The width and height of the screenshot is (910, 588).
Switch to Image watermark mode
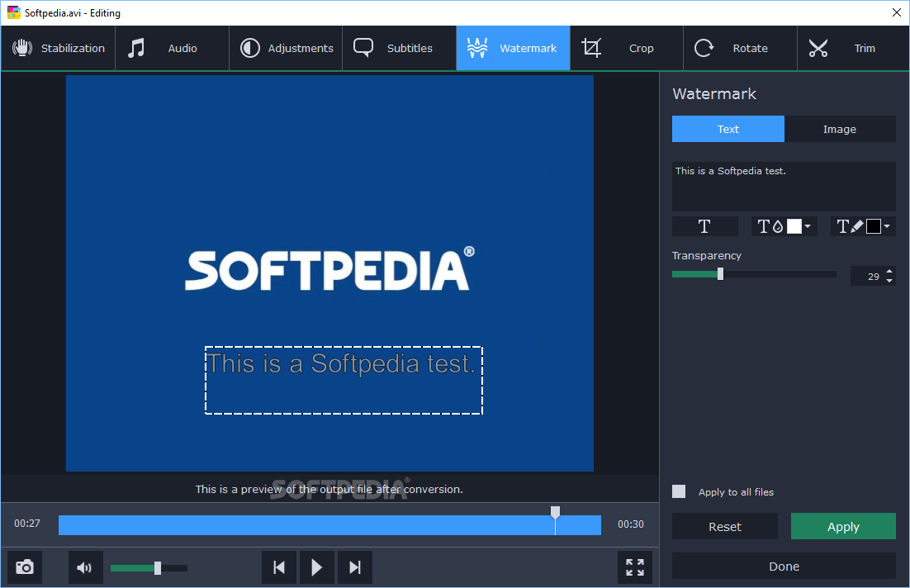point(840,129)
